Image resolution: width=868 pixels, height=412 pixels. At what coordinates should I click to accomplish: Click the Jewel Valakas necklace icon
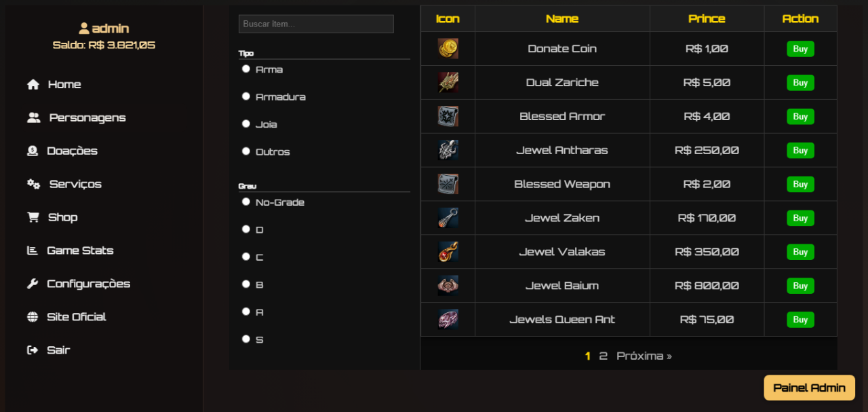[x=448, y=252]
